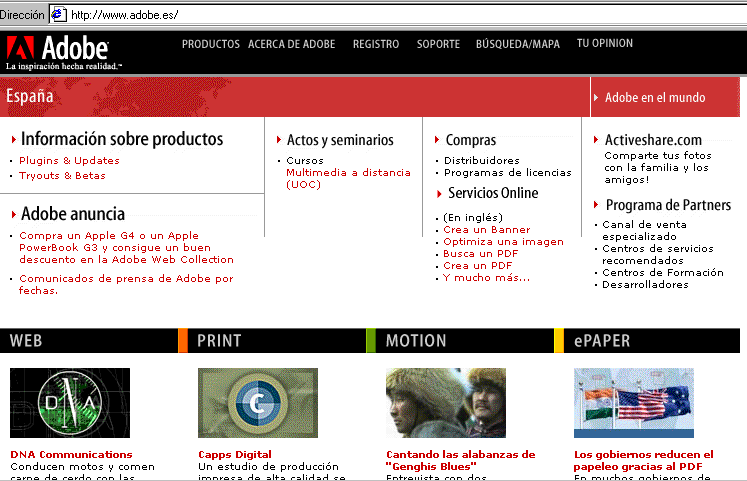Viewport: 747px width, 481px height.
Task: Click the Cursos text
Action: point(305,160)
